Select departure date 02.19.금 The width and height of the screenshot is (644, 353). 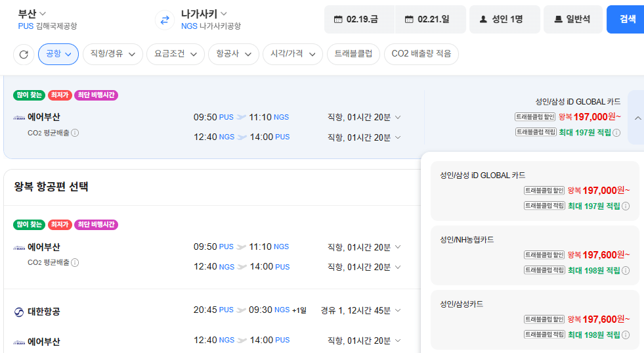359,19
